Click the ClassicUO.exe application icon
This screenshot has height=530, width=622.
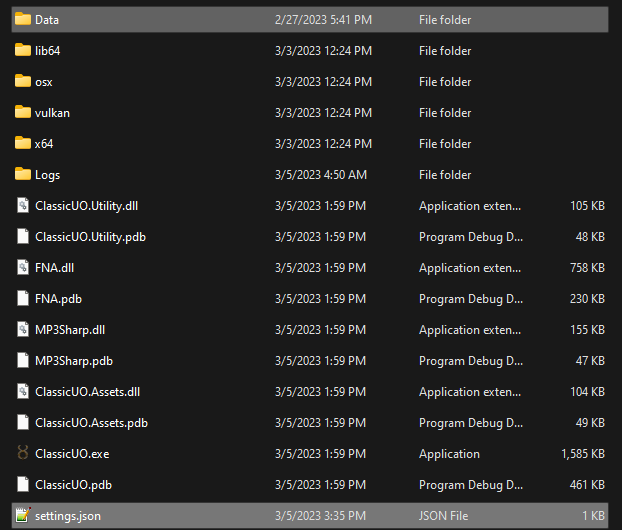point(23,453)
